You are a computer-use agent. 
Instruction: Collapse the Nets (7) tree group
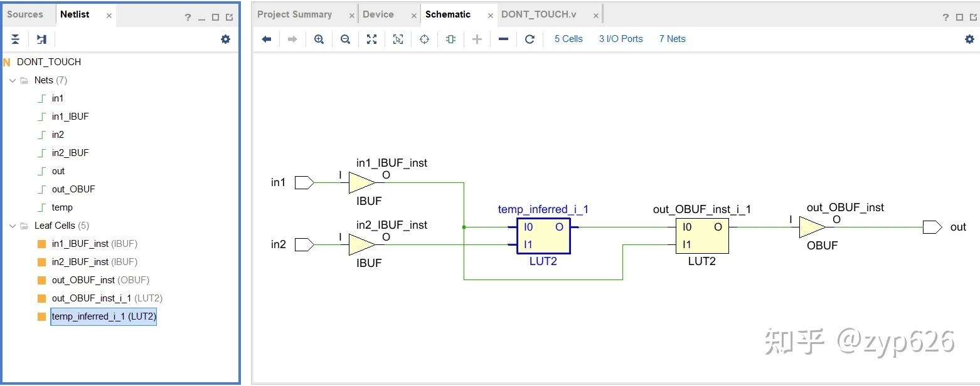point(13,80)
